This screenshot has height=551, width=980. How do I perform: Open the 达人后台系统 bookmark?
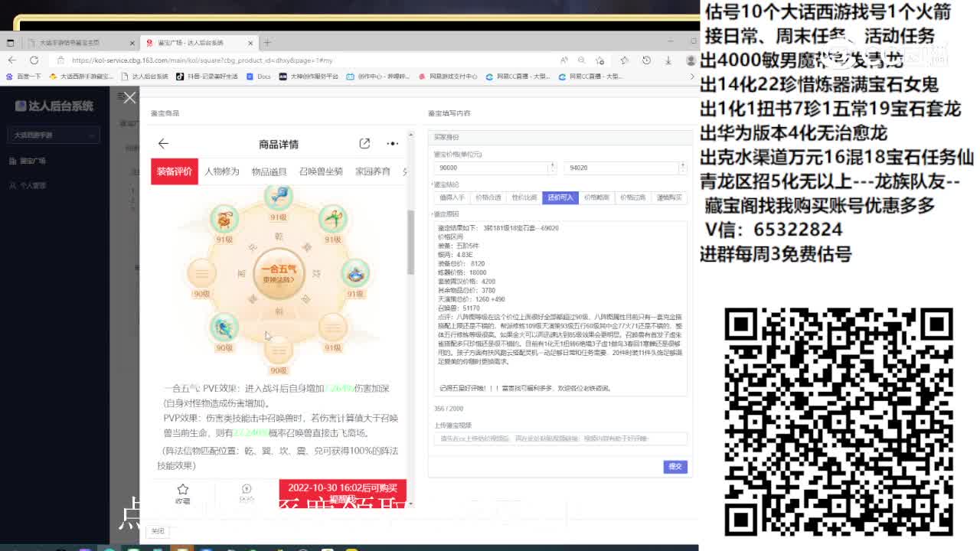pos(144,77)
